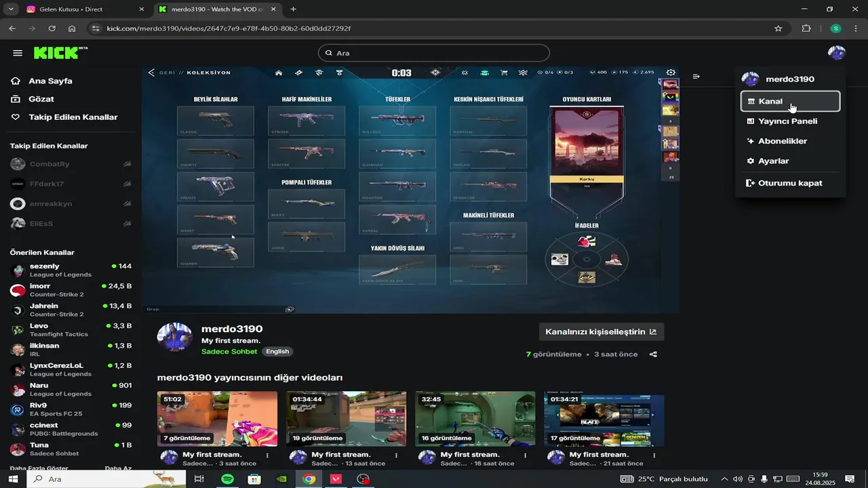The width and height of the screenshot is (868, 488).
Task: Click the taskbar volume icon
Action: (x=738, y=479)
